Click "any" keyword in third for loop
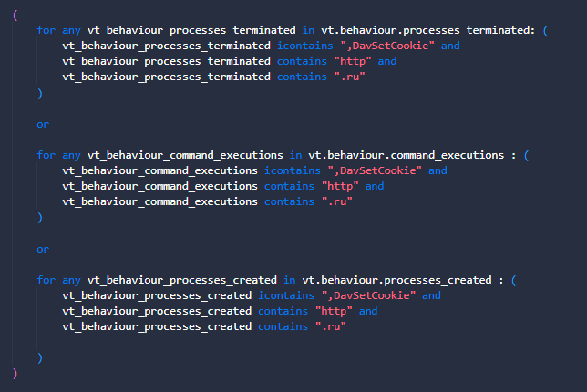This screenshot has height=392, width=587. 71,281
